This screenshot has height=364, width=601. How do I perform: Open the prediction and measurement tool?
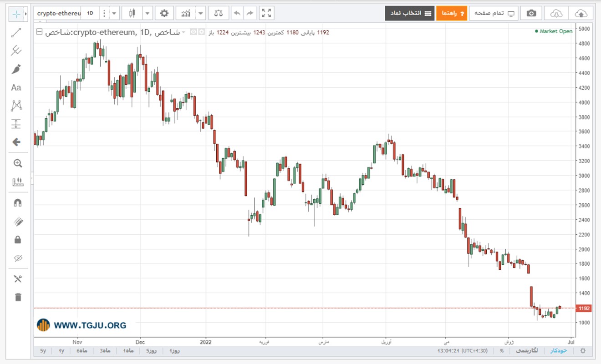coord(16,124)
